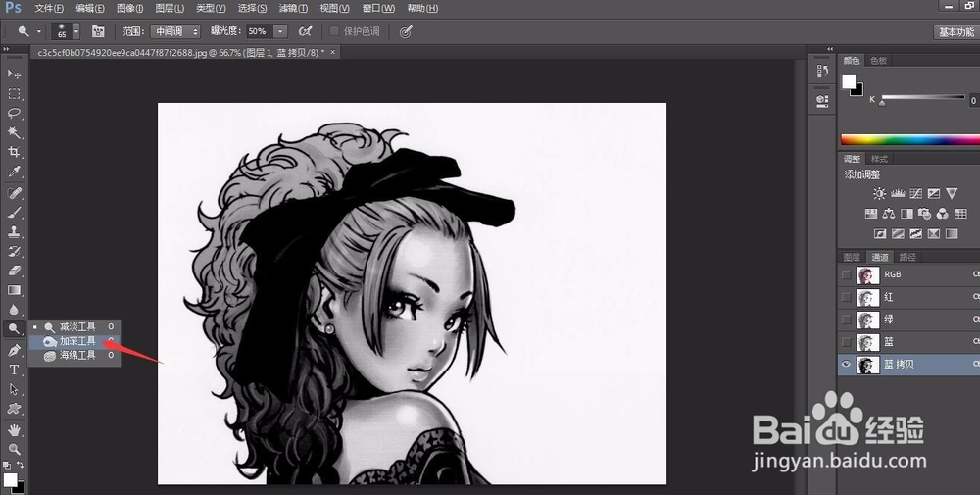
Task: Select the Lasso tool
Action: click(x=14, y=113)
